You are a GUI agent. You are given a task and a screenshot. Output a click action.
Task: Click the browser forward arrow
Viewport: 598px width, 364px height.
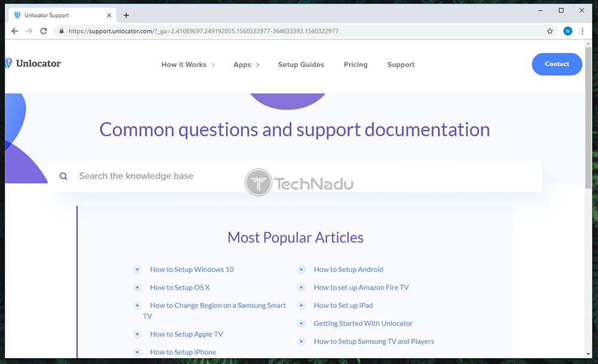click(29, 31)
